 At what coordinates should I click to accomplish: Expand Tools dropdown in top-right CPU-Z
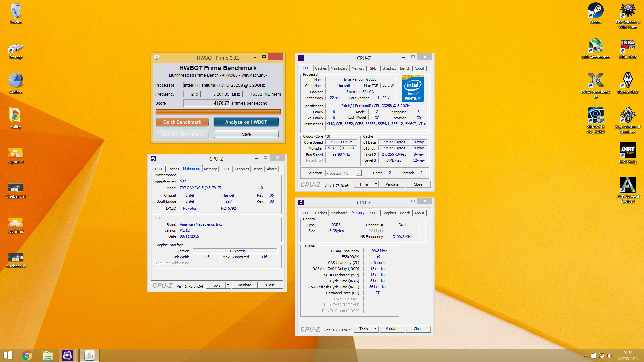tap(376, 184)
